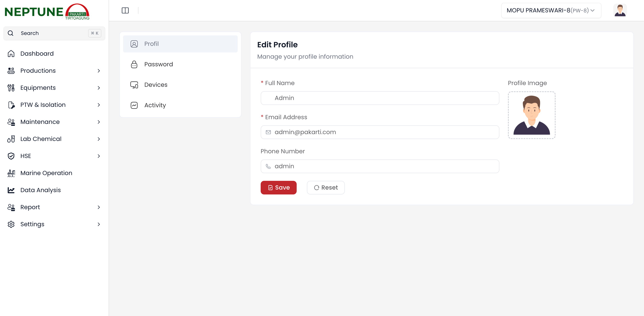
Task: Expand the Productions submenu chevron
Action: point(99,71)
